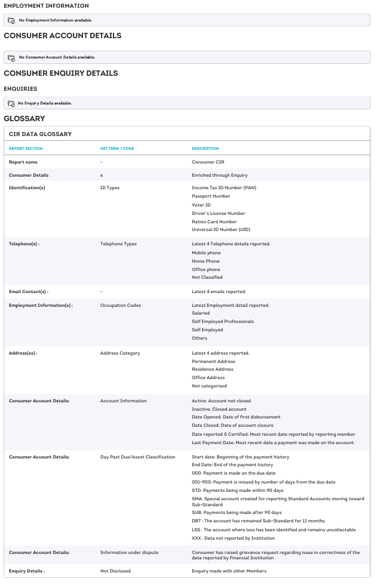This screenshot has width=377, height=588.
Task: Click the Consumer Account Details section heading
Action: 62,36
